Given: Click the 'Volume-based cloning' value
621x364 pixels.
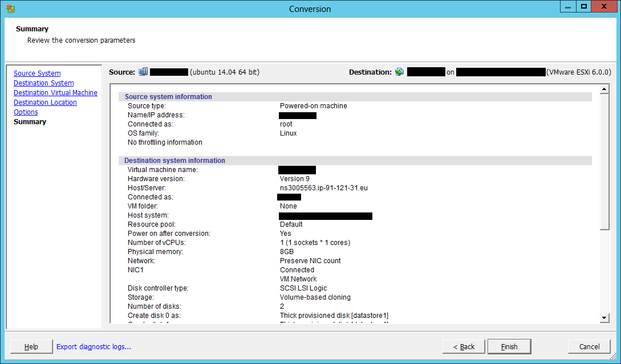Looking at the screenshot, I should (315, 297).
